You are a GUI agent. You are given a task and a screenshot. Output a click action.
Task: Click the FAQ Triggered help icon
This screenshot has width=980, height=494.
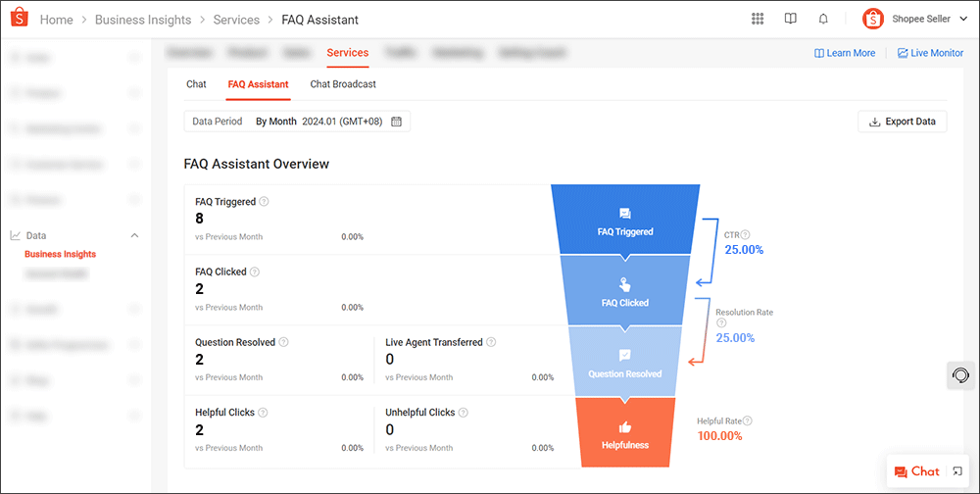click(264, 201)
